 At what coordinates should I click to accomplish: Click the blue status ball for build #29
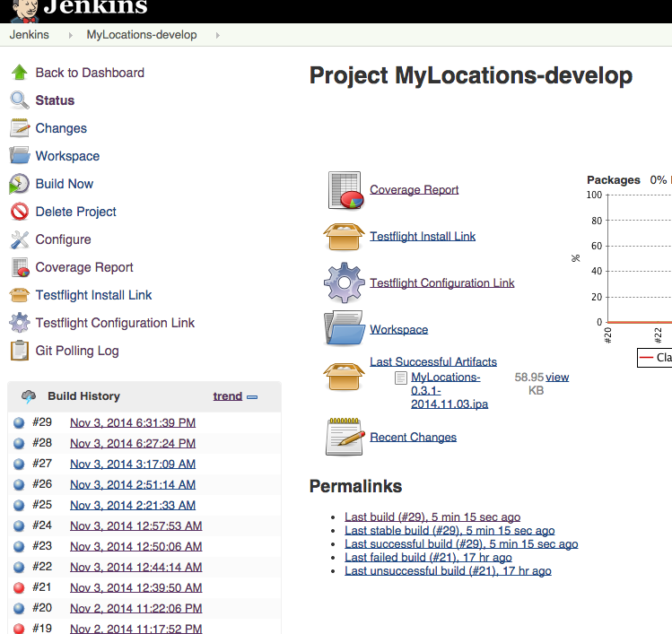(19, 422)
